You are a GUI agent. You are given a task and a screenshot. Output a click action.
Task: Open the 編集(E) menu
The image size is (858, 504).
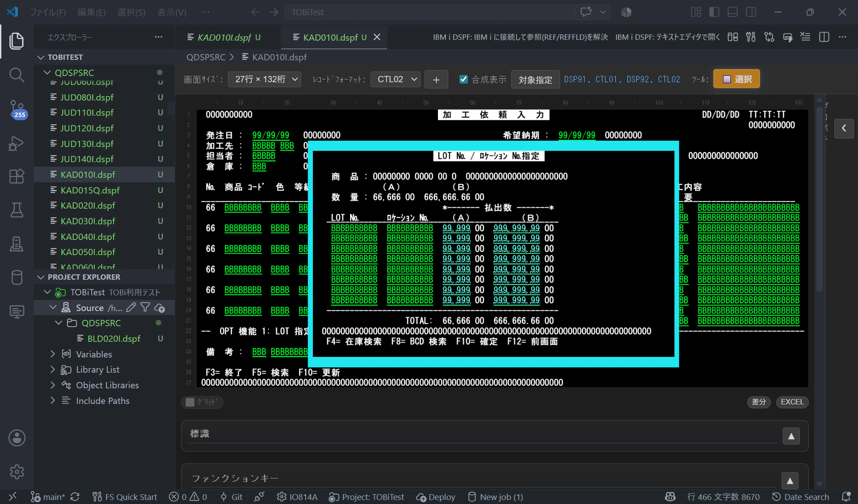[x=92, y=12]
